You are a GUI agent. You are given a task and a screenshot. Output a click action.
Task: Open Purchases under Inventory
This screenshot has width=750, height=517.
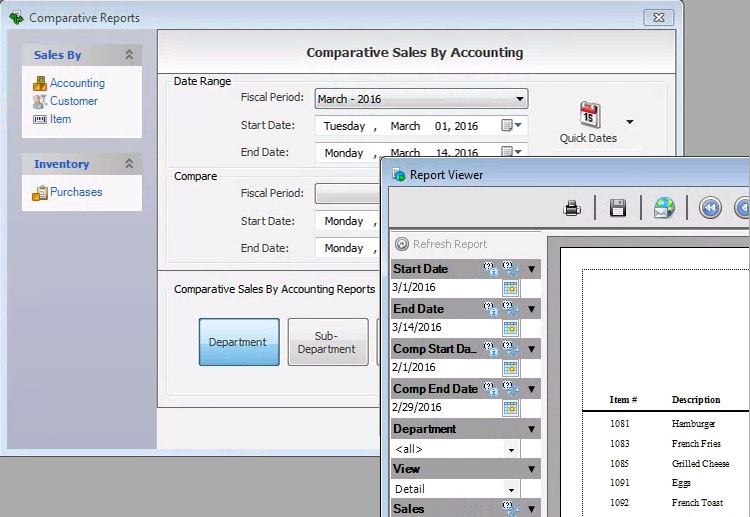76,192
